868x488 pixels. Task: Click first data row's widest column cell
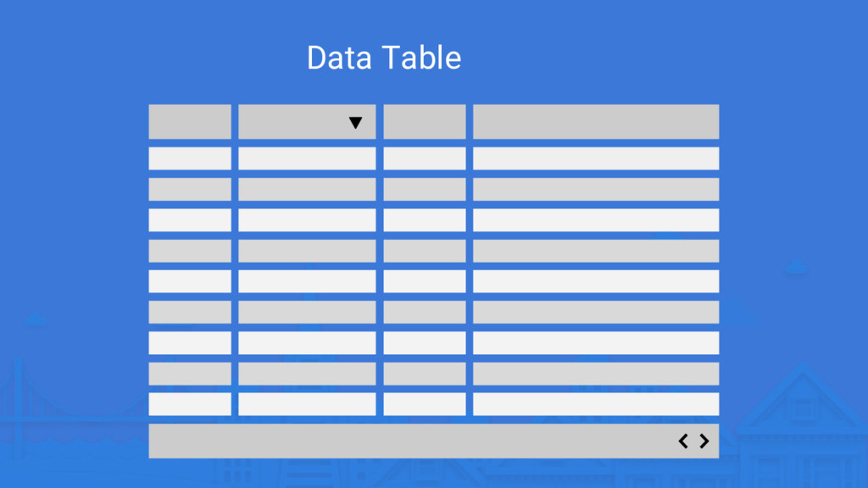(x=596, y=158)
